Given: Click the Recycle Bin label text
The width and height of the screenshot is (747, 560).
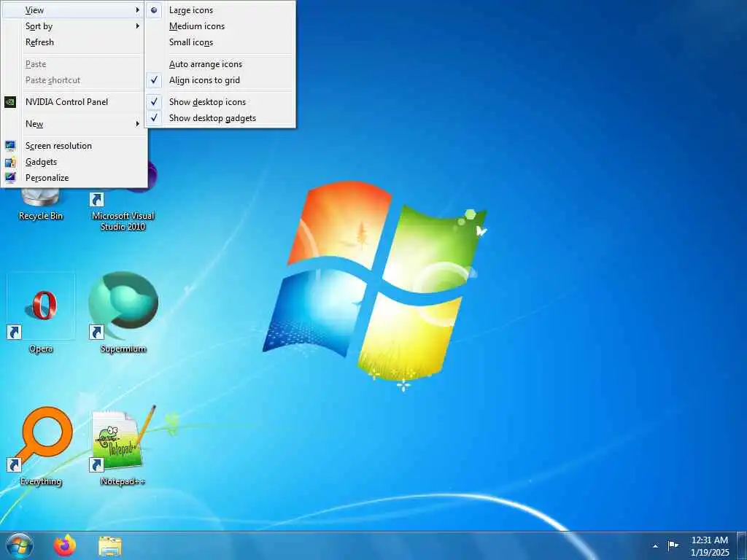Looking at the screenshot, I should point(41,216).
